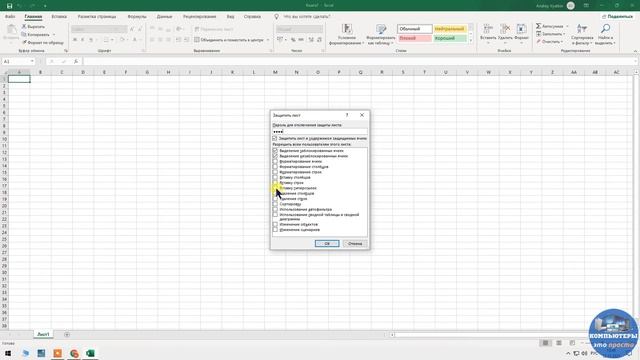The width and height of the screenshot is (640, 360).
Task: Click Format as Table (Форматировать как таблицу)
Action: [381, 35]
